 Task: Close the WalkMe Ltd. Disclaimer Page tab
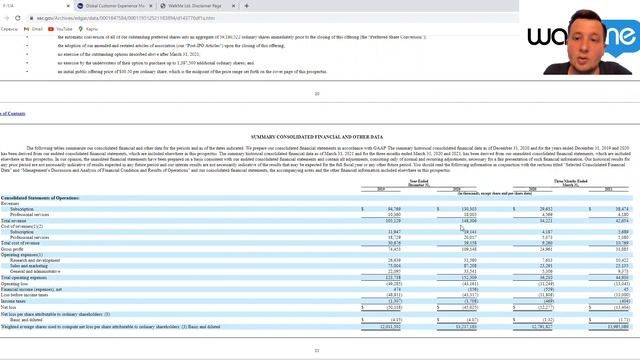point(233,6)
